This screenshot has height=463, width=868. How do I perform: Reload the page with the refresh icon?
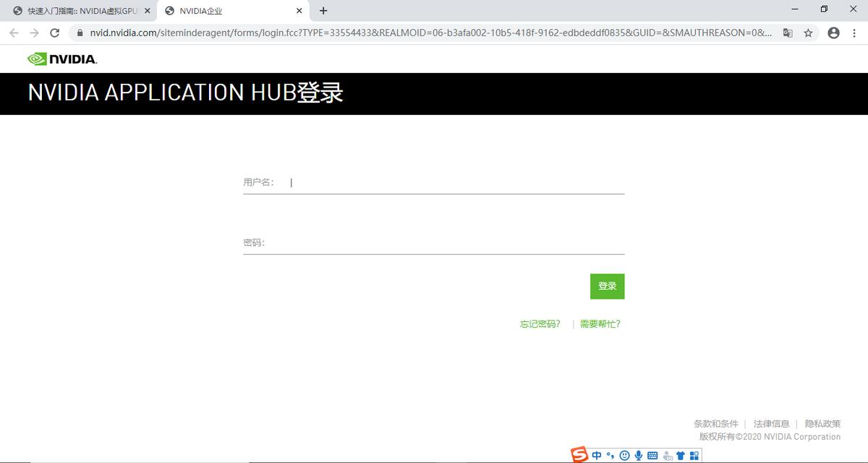point(54,33)
